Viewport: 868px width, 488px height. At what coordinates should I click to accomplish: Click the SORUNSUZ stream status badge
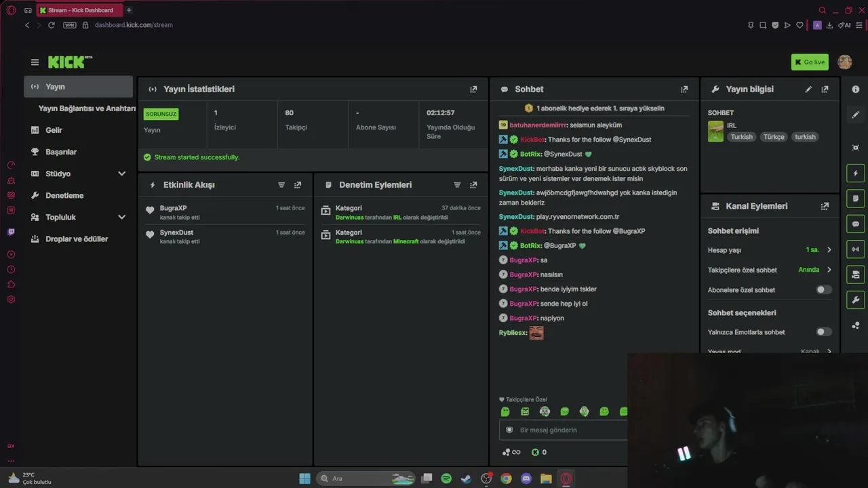161,114
